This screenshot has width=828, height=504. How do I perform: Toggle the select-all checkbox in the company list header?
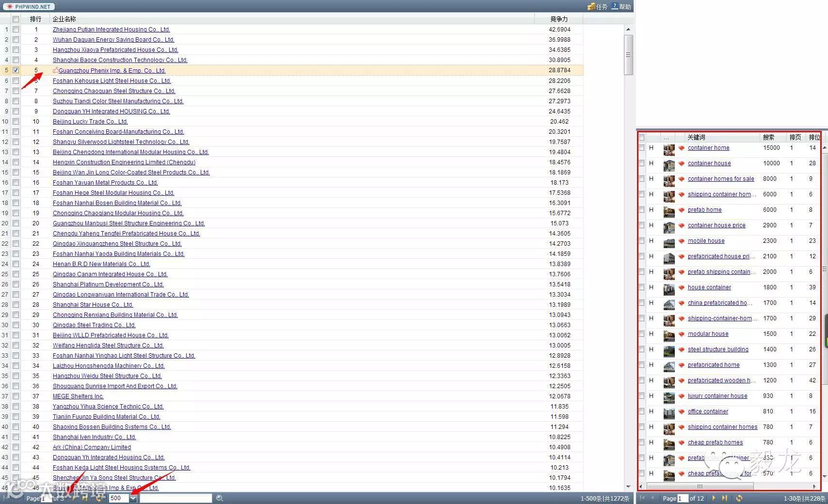click(x=16, y=19)
